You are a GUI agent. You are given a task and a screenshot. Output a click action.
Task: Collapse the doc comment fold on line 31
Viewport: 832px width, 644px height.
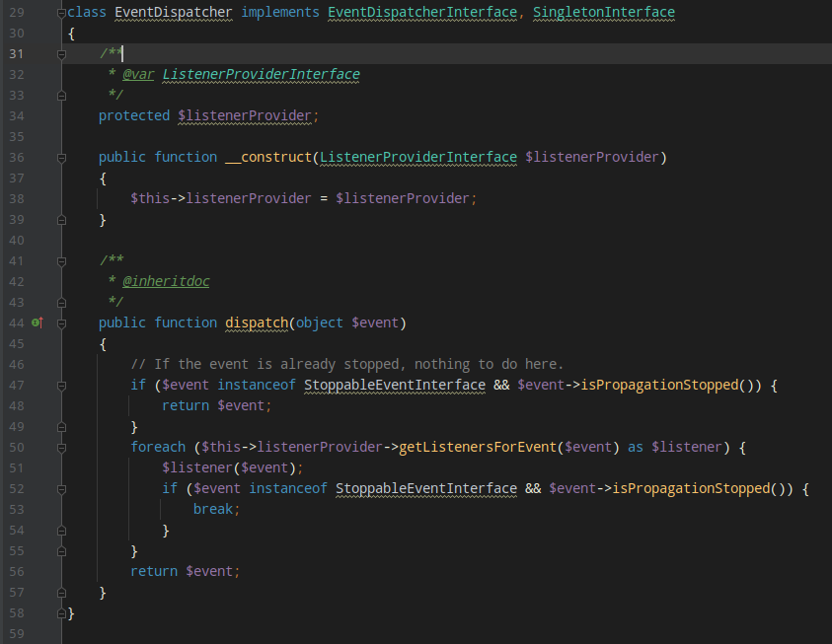[61, 54]
